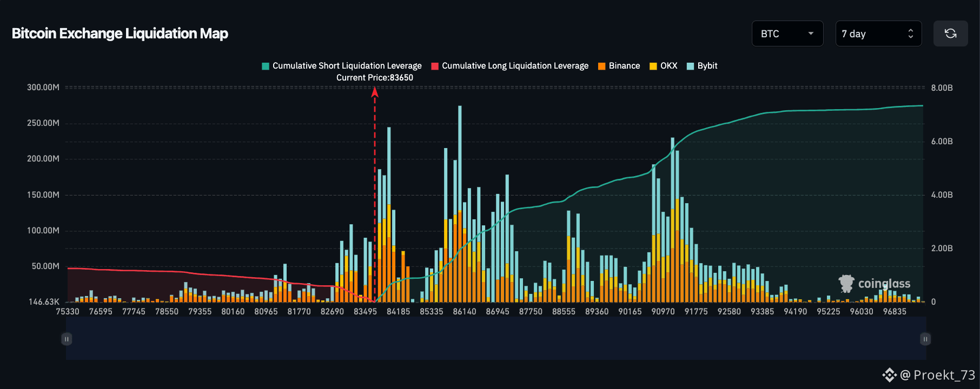Open the BTC coin dropdown
Screen dimensions: 980x389
[x=787, y=33]
